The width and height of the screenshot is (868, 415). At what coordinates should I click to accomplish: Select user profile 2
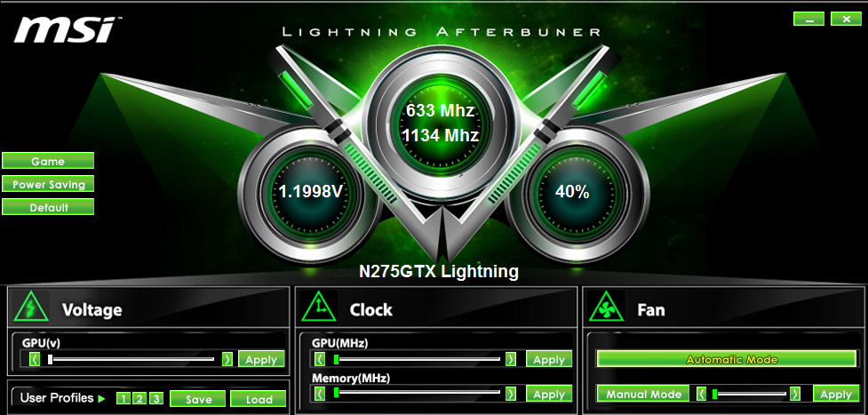[139, 398]
